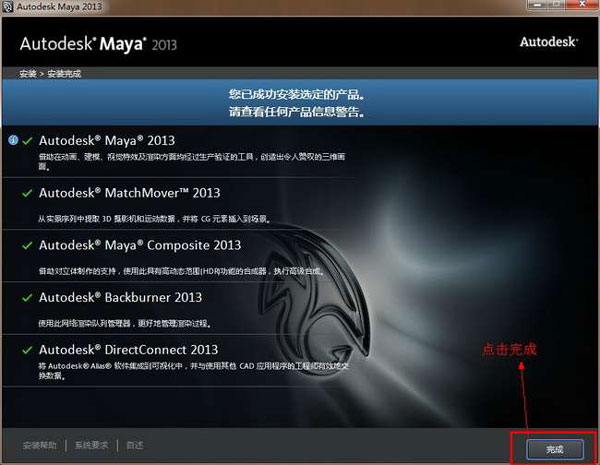Viewport: 600px width, 465px height.
Task: Click the green checkmark beside Backburner 2013
Action: (27, 297)
